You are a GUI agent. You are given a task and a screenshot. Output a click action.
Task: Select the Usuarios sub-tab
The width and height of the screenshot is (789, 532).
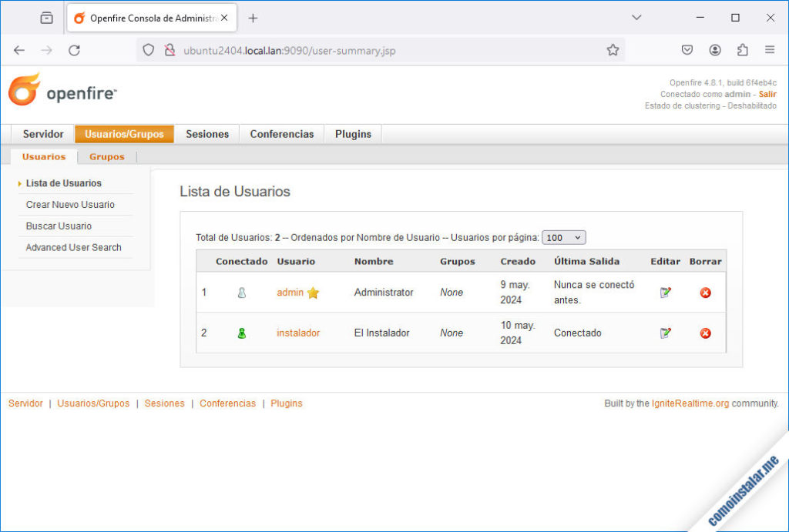(x=44, y=156)
